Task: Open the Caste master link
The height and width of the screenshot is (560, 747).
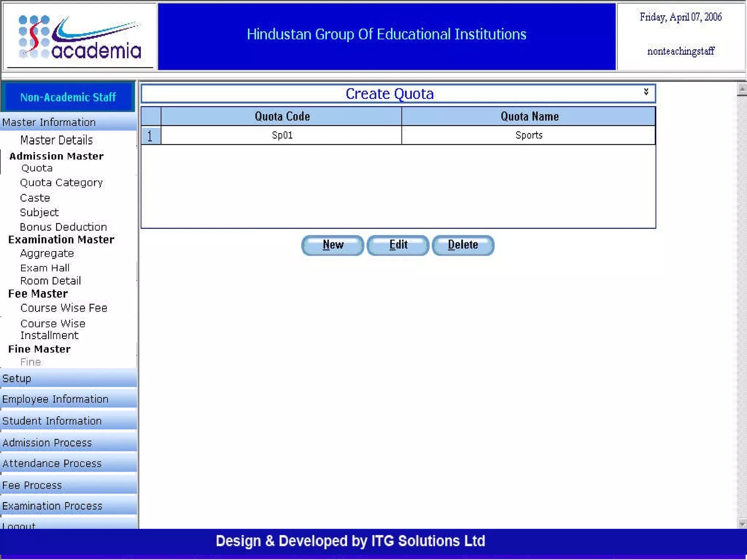Action: coord(35,198)
